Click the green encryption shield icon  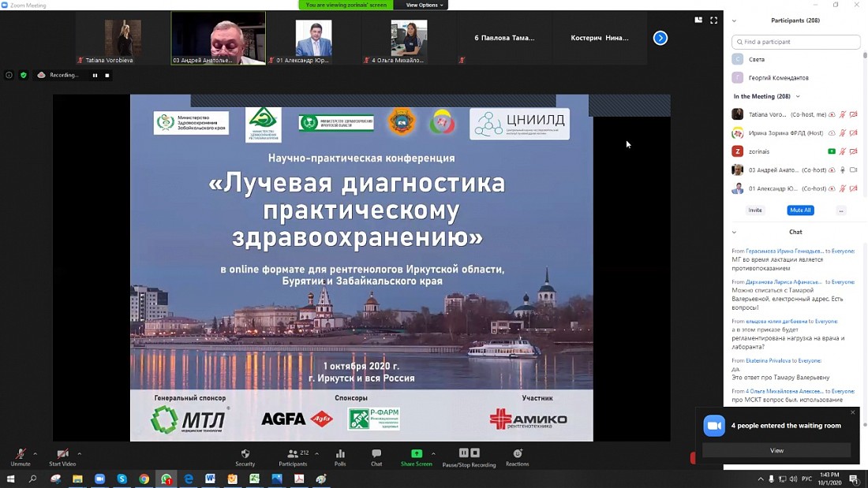23,75
